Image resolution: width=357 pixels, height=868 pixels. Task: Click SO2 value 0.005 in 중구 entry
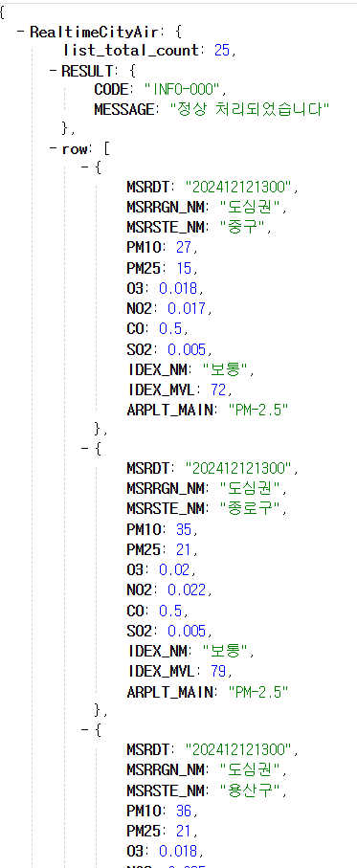187,348
